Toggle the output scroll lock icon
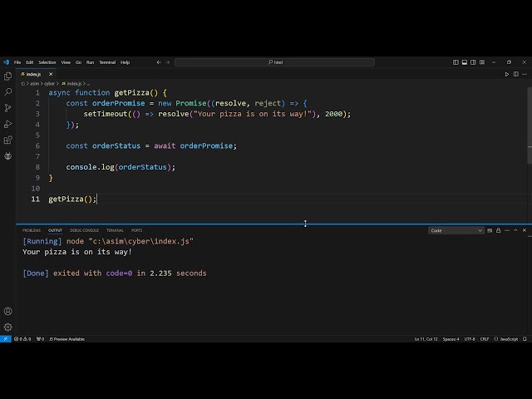The image size is (532, 399). pos(499,230)
